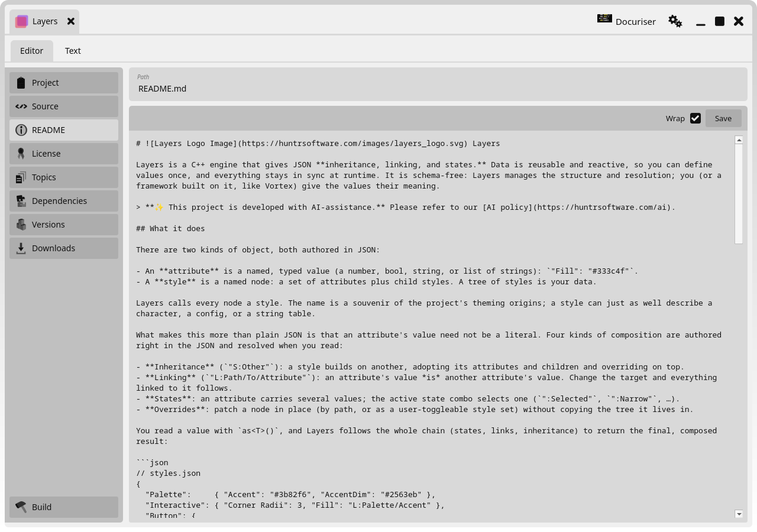Click the Layers logo icon in the tab
The image size is (757, 532).
pos(22,21)
